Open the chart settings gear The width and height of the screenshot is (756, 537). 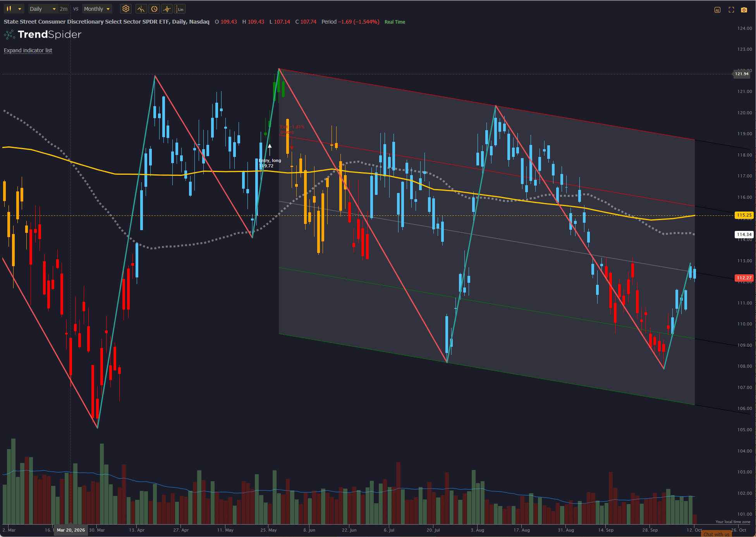click(x=126, y=9)
